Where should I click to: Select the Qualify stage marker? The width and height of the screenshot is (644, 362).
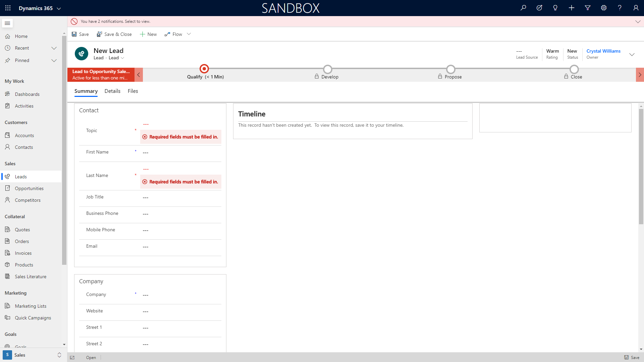pyautogui.click(x=204, y=69)
